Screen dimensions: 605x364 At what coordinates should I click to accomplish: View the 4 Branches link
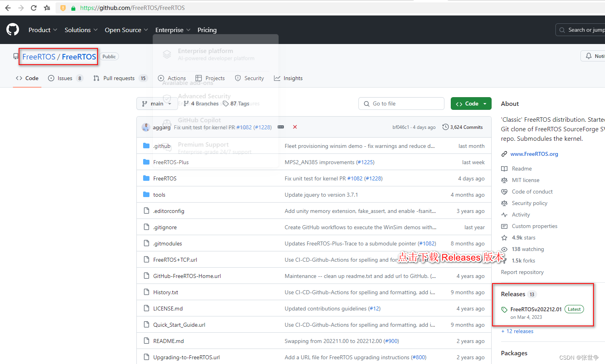pyautogui.click(x=201, y=103)
